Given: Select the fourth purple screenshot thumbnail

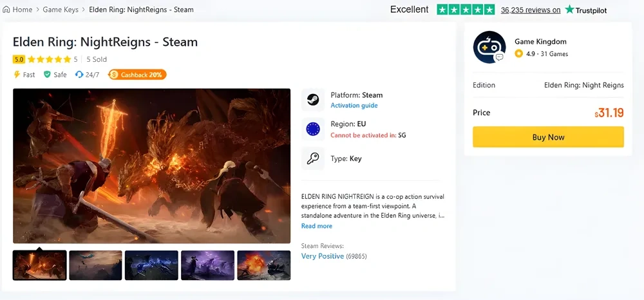Looking at the screenshot, I should [207, 265].
